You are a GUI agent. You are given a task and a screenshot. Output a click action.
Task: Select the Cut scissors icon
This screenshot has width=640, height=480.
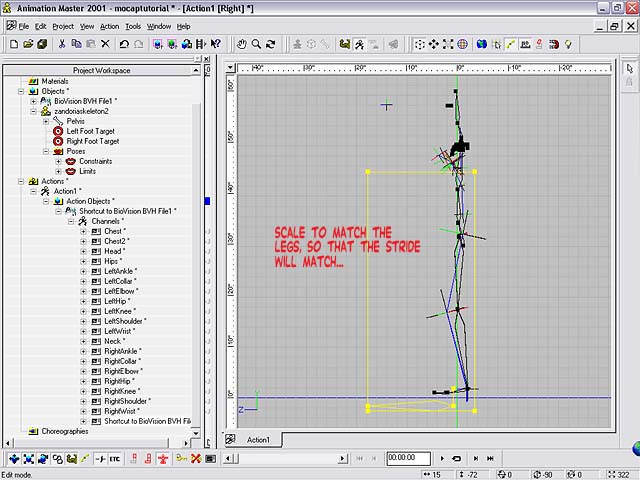click(x=62, y=44)
